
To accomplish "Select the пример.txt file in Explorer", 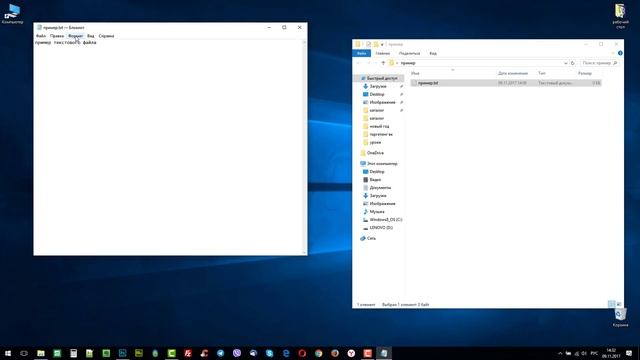I will coord(506,83).
